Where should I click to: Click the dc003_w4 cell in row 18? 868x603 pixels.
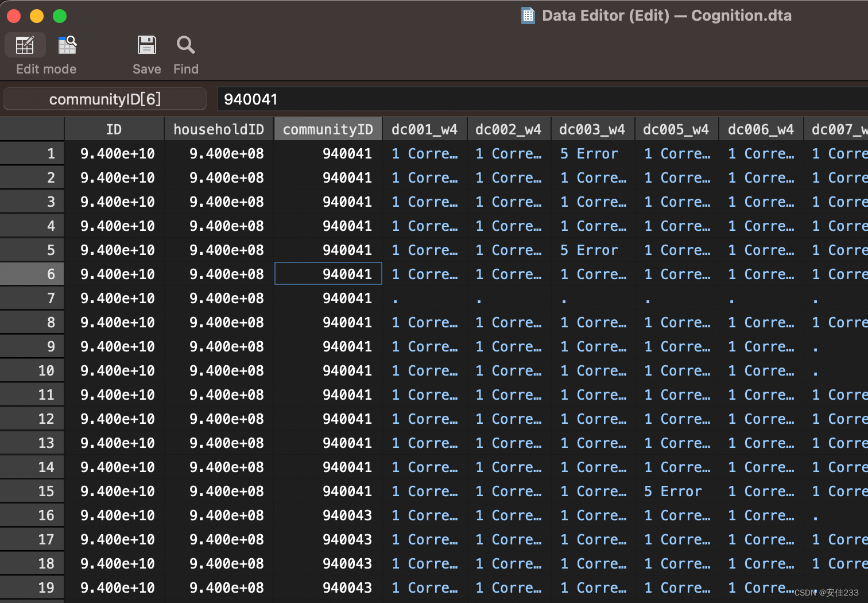coord(592,563)
